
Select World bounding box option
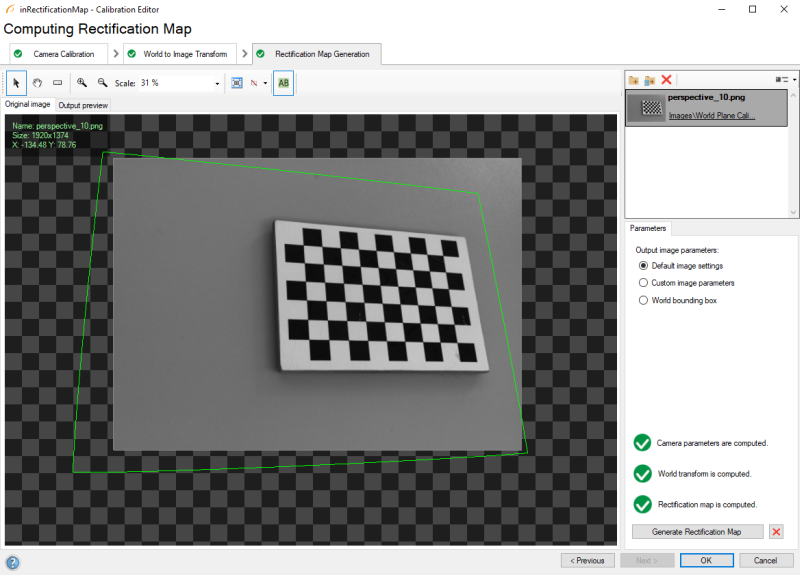click(x=643, y=300)
